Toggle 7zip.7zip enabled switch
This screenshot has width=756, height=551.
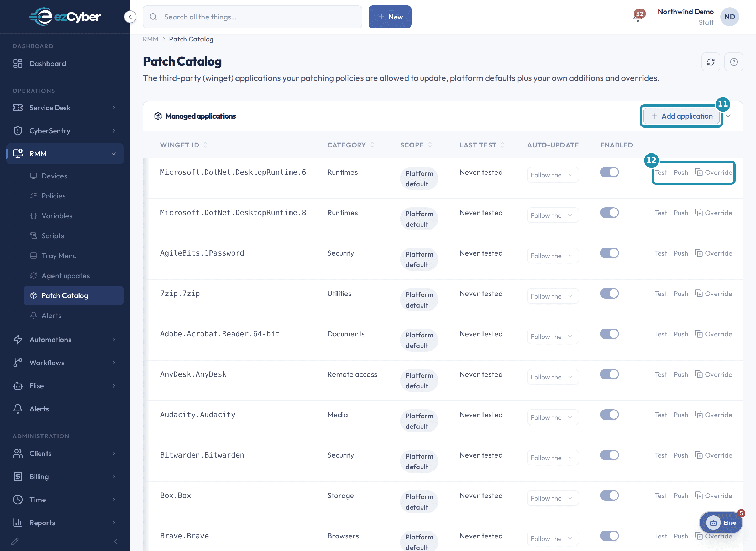click(609, 293)
